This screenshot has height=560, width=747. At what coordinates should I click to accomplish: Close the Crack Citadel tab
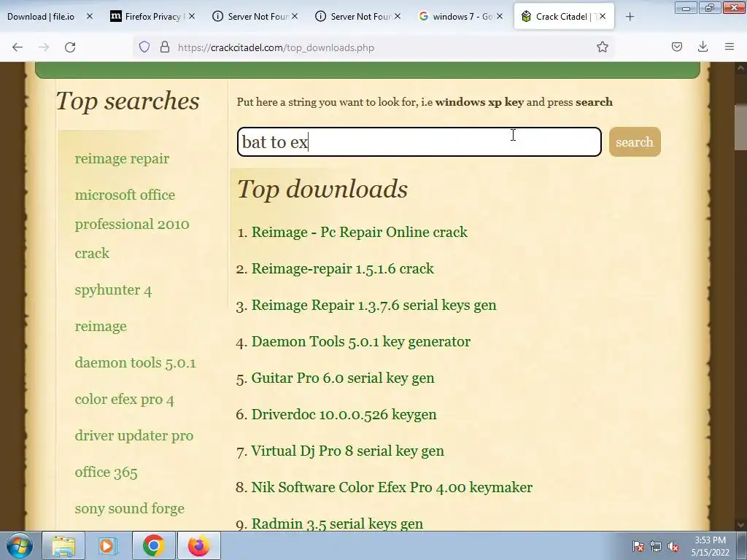tap(603, 16)
